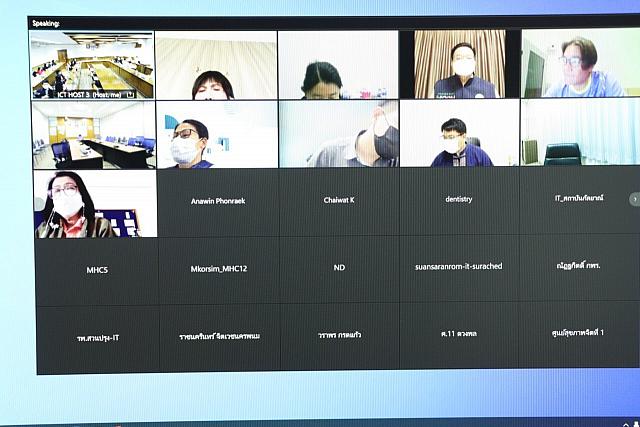Viewport: 640px width, 427px height.
Task: Select masked man in front of curtain
Action: tap(461, 64)
